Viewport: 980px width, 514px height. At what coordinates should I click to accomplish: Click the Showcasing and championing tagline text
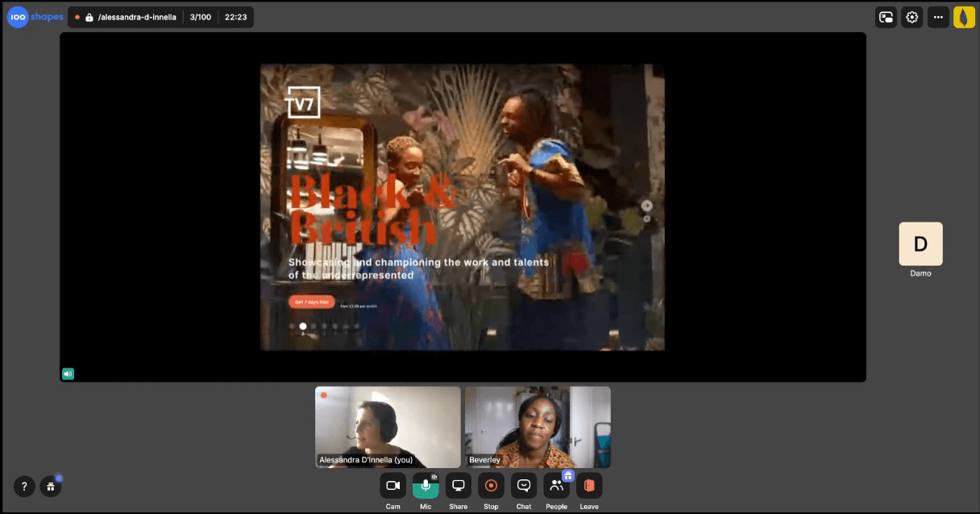[x=418, y=268]
